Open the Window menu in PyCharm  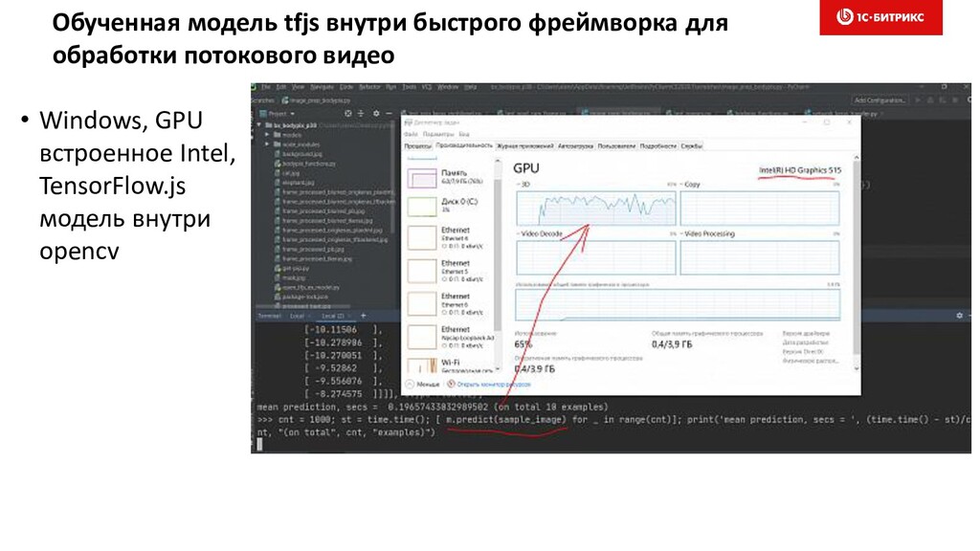pos(448,87)
